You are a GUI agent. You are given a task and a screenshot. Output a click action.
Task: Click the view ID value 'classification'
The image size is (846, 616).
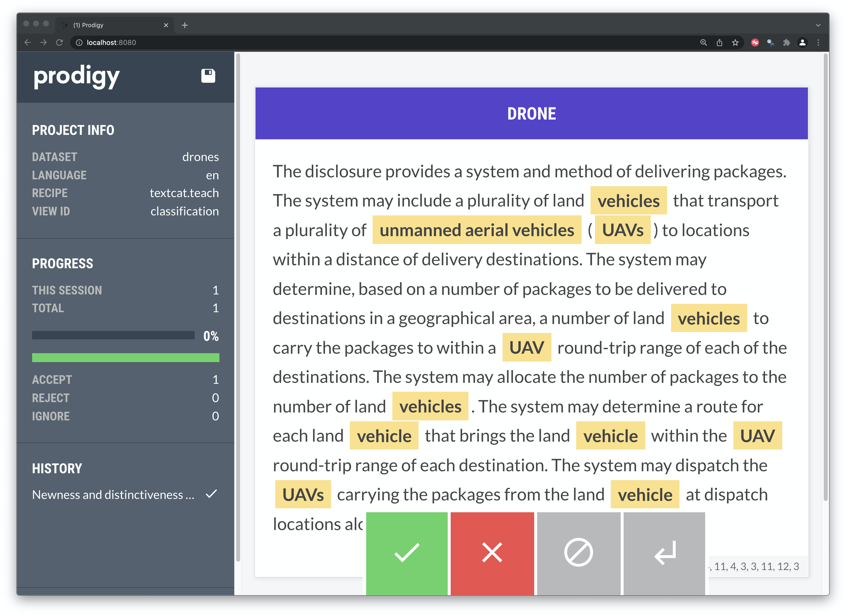click(x=185, y=211)
